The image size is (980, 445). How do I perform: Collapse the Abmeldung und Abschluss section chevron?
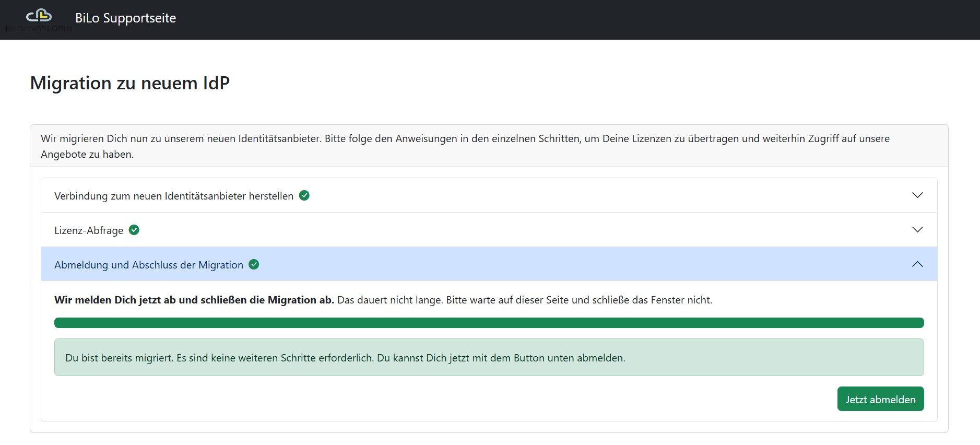tap(917, 264)
